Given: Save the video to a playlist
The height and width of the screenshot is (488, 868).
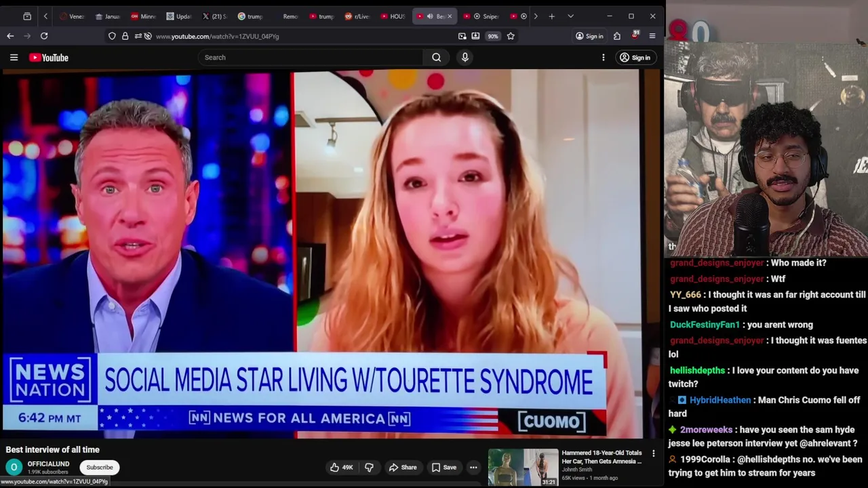Looking at the screenshot, I should 444,467.
